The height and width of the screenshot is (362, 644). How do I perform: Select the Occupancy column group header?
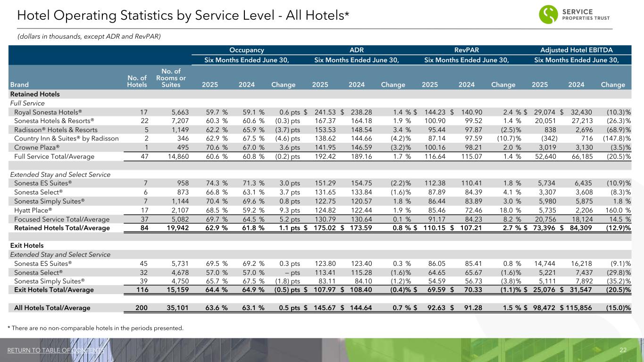pyautogui.click(x=246, y=49)
